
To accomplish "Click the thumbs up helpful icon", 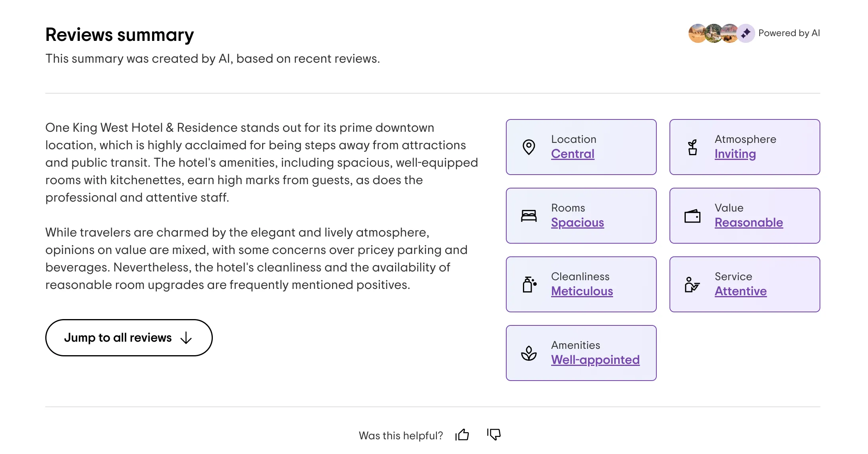I will [x=462, y=435].
